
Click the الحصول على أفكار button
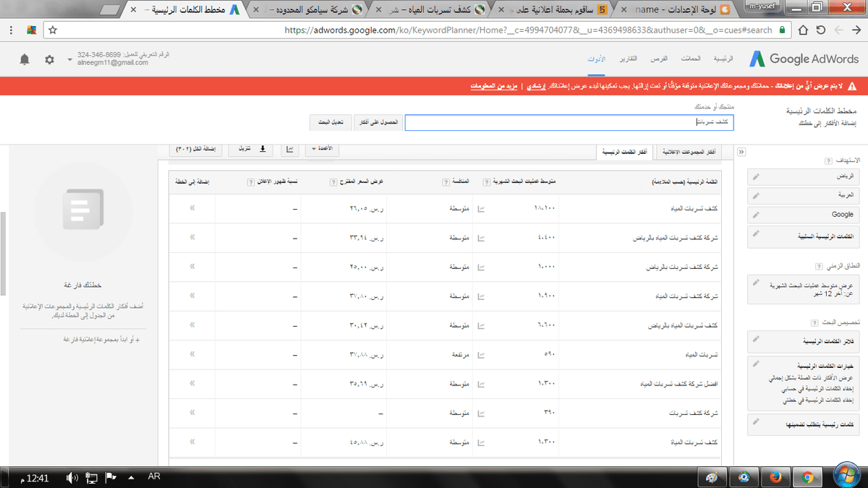[379, 123]
